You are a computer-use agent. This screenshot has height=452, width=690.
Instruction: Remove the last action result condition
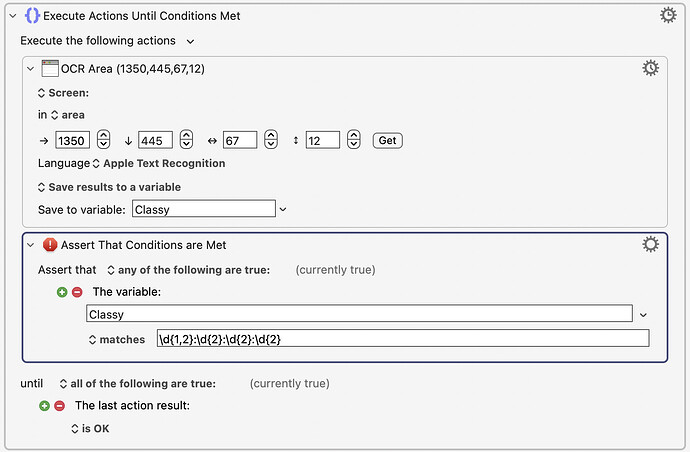point(59,405)
